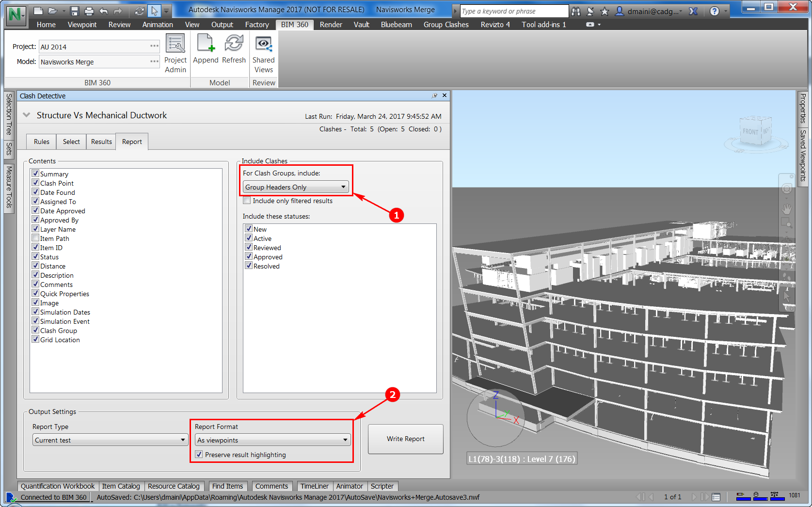Open the Saved Viewpoints side panel
Screen dimensions: 812x507
(803, 156)
